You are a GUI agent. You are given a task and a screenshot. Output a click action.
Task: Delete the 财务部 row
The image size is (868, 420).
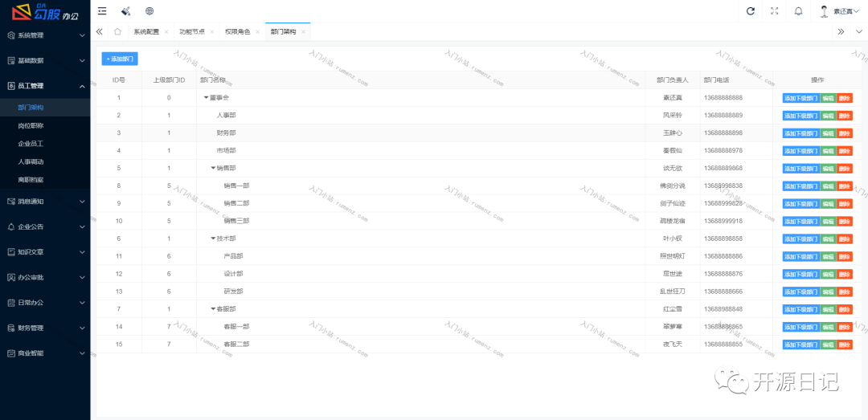844,133
